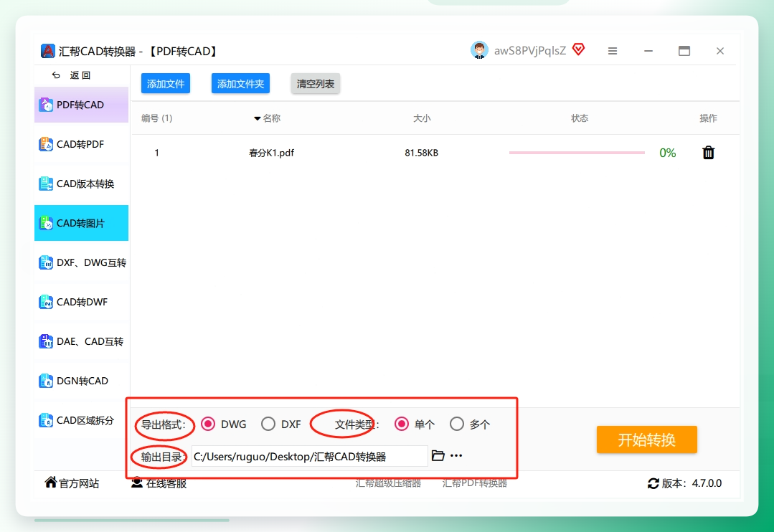774x532 pixels.
Task: Click the 操作 column header
Action: point(708,118)
